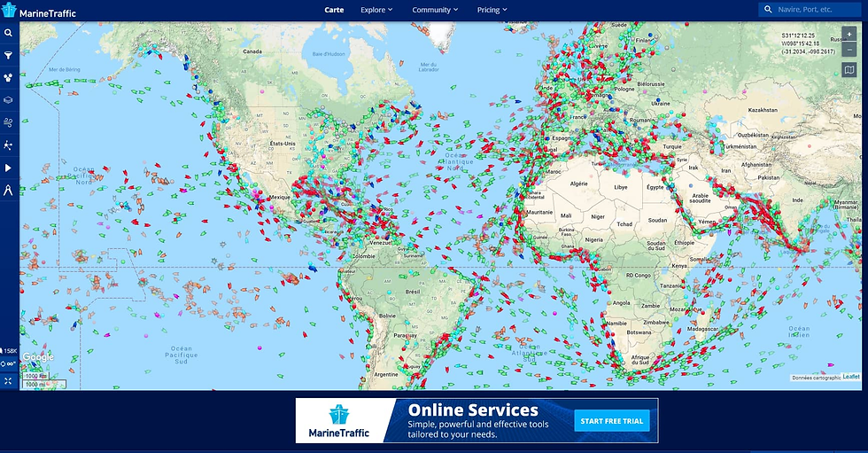868x453 pixels.
Task: Click the 'États-Unis' map label
Action: pyautogui.click(x=283, y=144)
